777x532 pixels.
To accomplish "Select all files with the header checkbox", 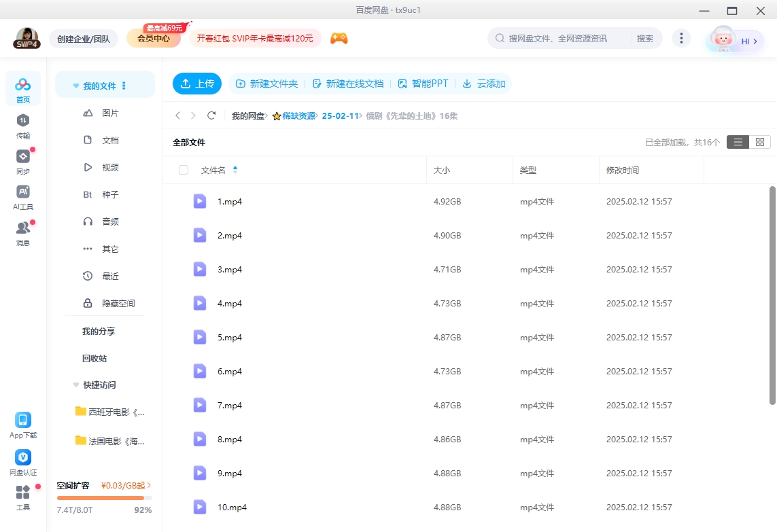I will [183, 170].
